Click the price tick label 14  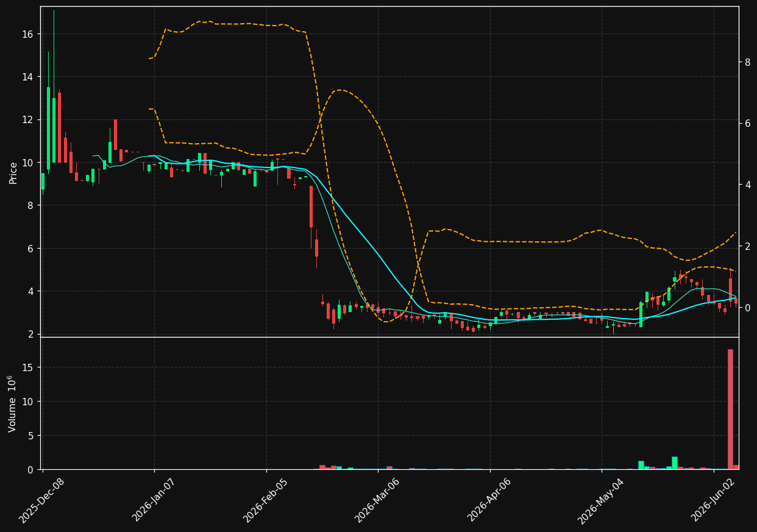coord(27,77)
